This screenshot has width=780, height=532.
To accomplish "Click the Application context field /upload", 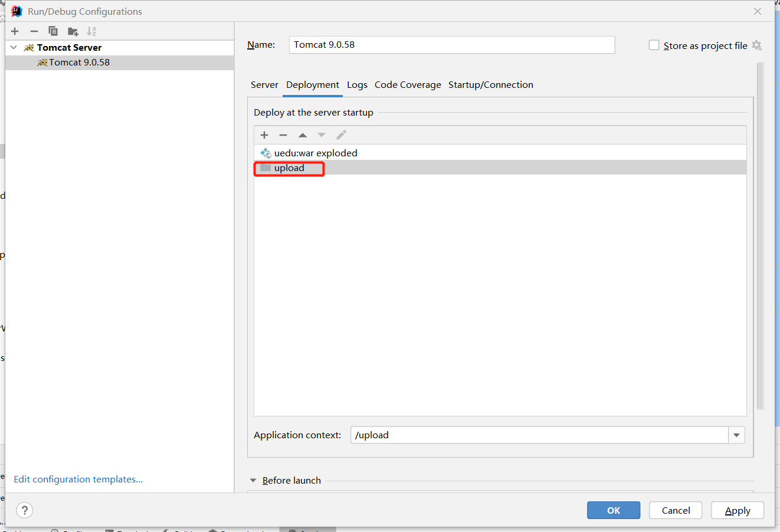I will 539,435.
